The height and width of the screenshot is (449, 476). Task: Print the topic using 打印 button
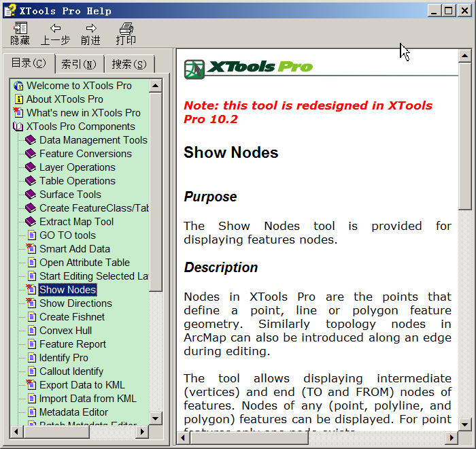tap(126, 34)
